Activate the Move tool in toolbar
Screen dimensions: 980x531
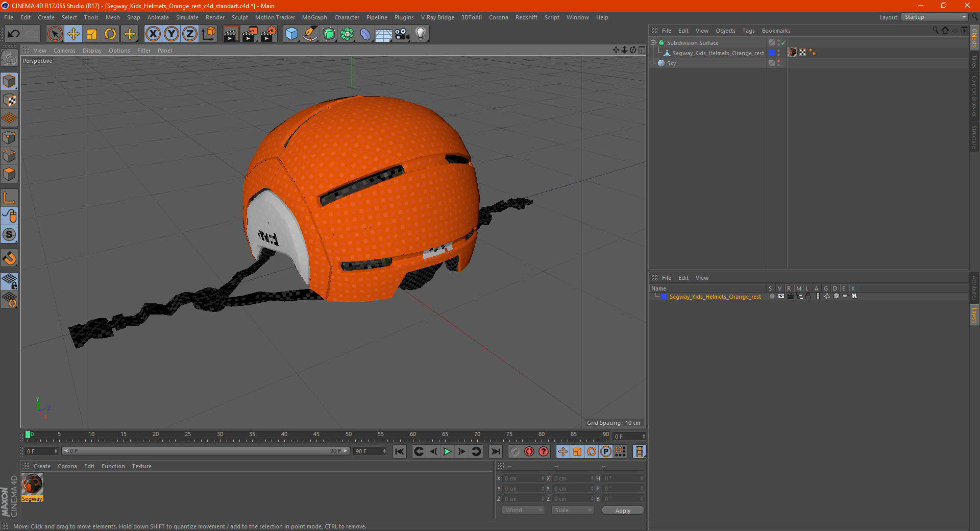click(x=73, y=34)
